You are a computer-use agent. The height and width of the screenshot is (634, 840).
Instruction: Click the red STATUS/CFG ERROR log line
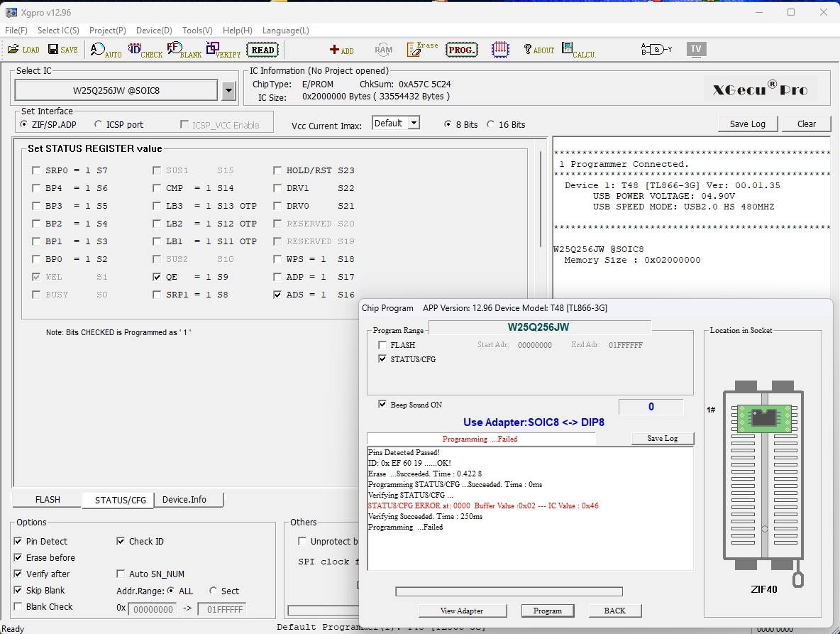click(483, 505)
